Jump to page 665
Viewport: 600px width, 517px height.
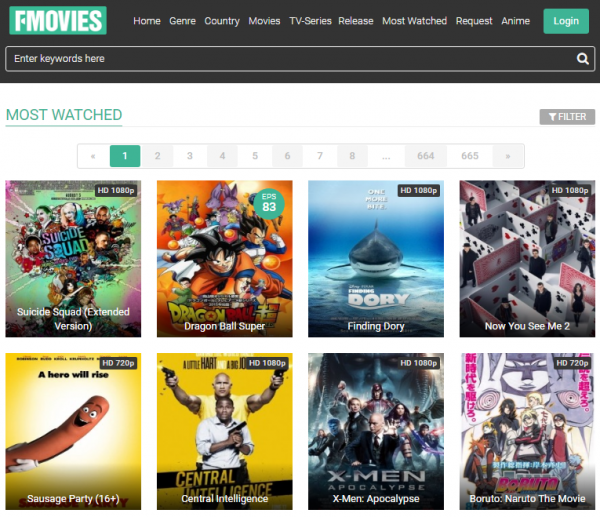pyautogui.click(x=470, y=156)
